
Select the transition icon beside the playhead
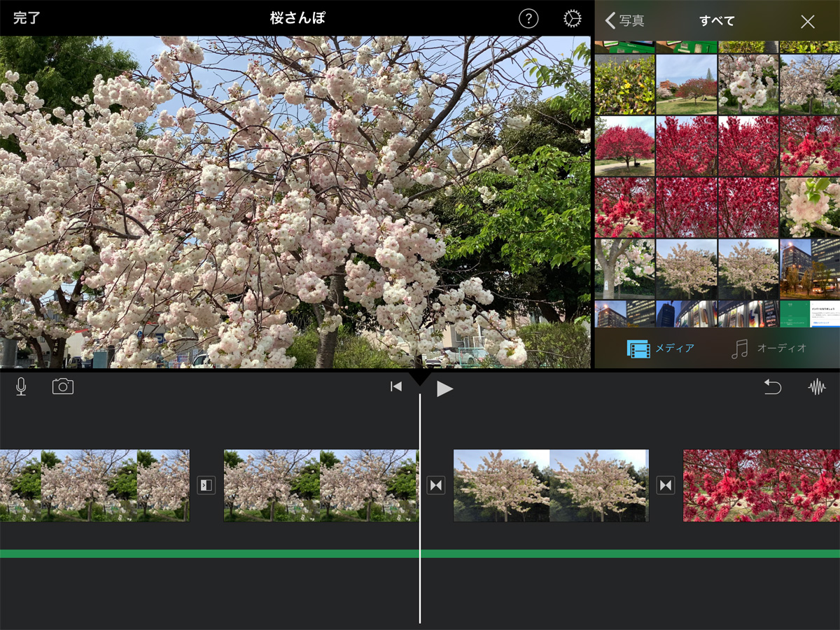click(436, 485)
